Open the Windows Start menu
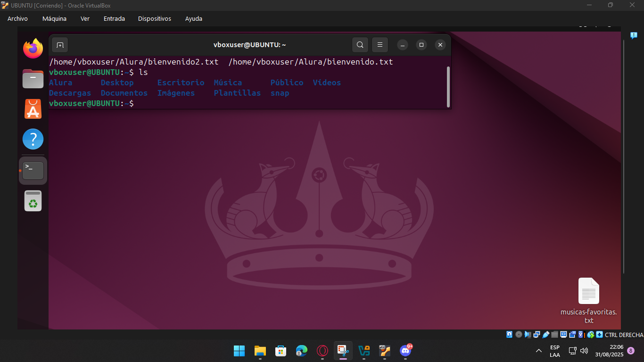The image size is (644, 362). click(239, 351)
